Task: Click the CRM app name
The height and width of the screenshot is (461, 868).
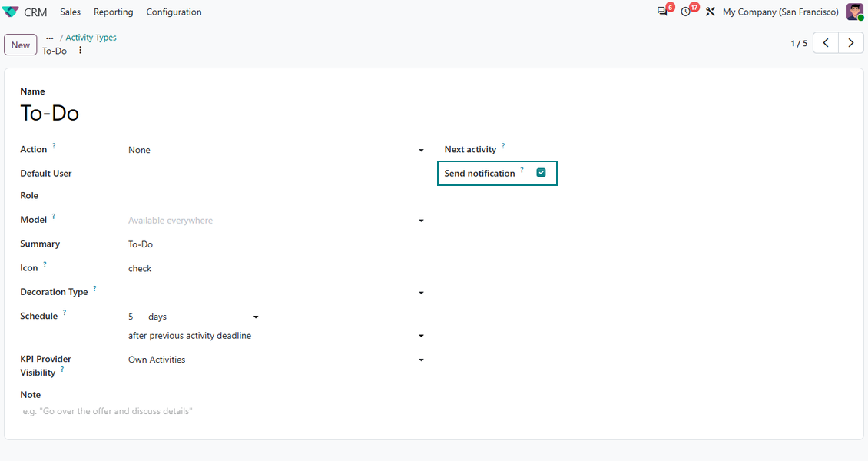Action: point(35,12)
